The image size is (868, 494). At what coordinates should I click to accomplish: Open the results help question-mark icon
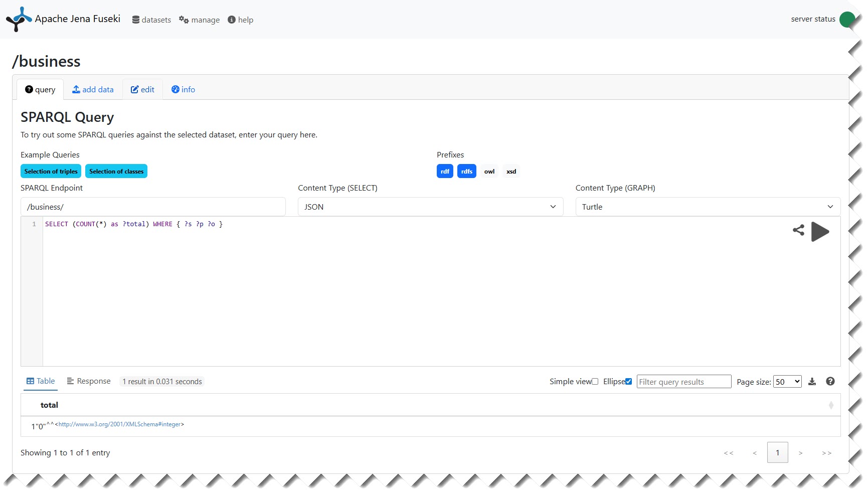pyautogui.click(x=830, y=382)
